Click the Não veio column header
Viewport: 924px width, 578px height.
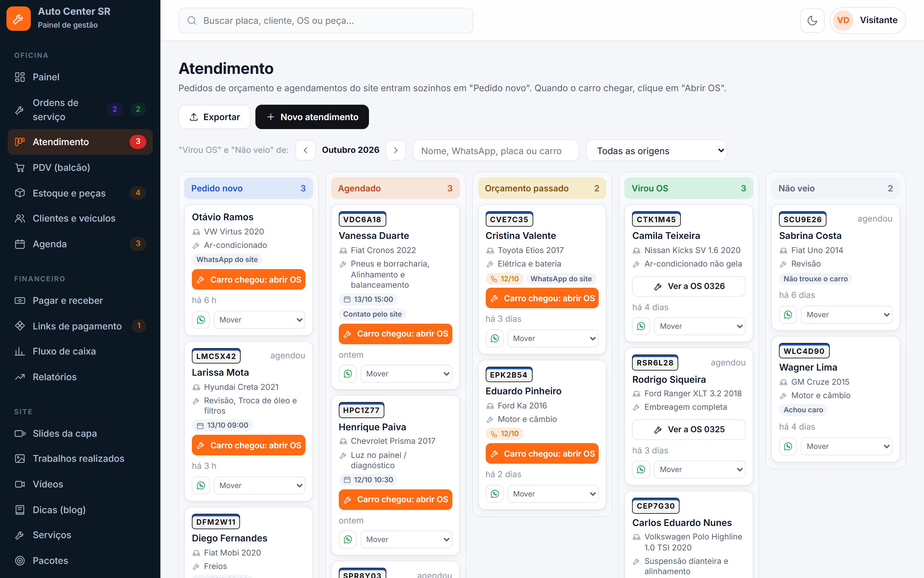835,188
